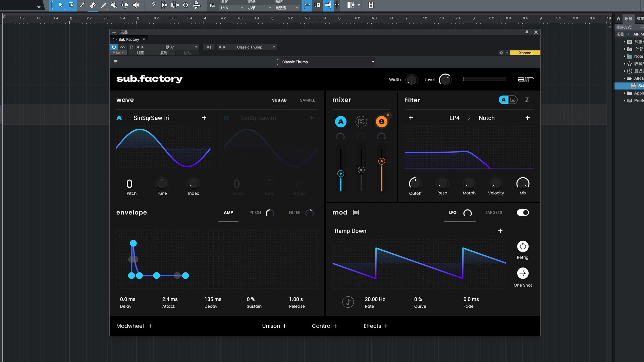Toggle the mod section on/off switch
The height and width of the screenshot is (362, 644).
(x=523, y=213)
